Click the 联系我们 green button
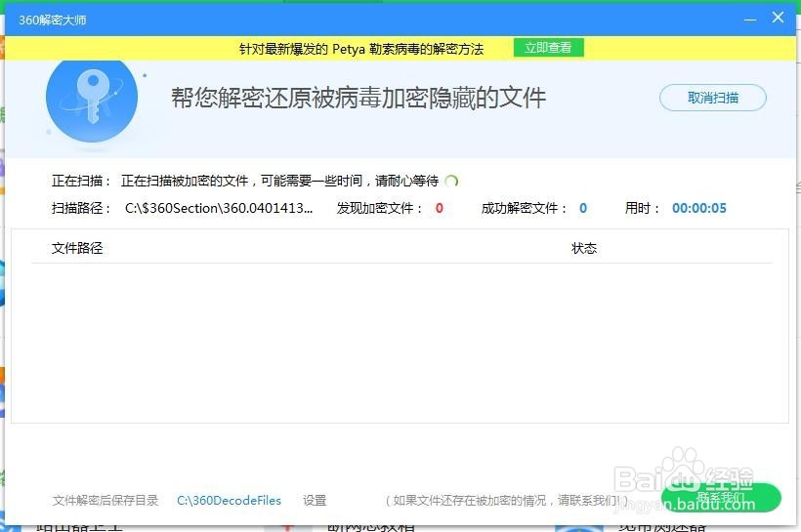801x532 pixels. 721,497
